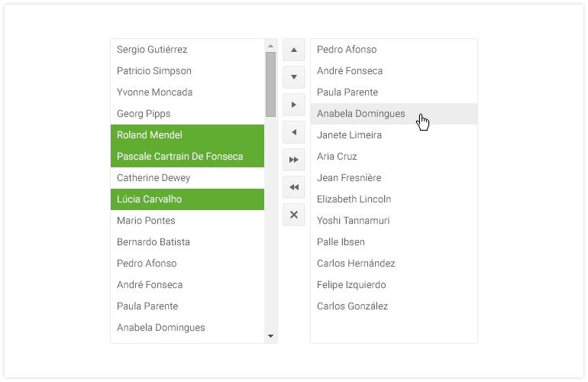Select Anabela Domingues in the right list
The image size is (588, 382).
(361, 114)
